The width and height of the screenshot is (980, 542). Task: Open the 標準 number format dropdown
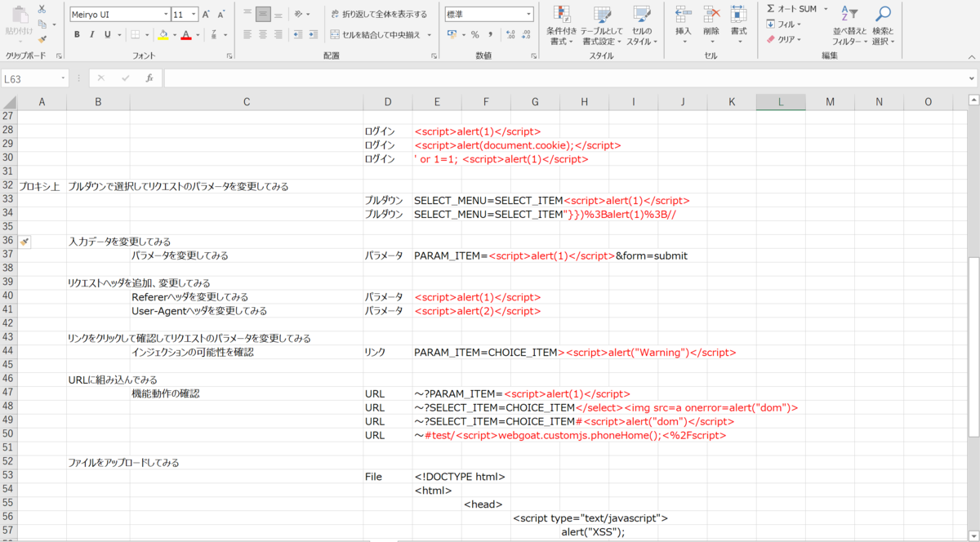[x=528, y=15]
